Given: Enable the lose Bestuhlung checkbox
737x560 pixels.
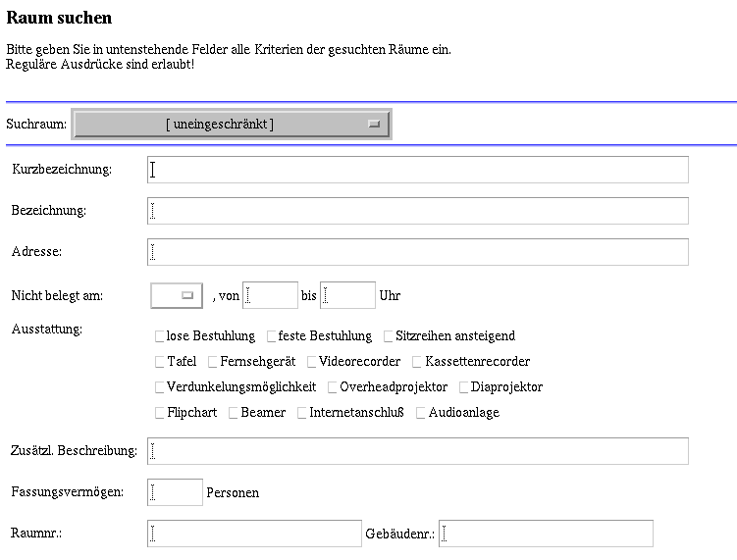Looking at the screenshot, I should click(161, 336).
